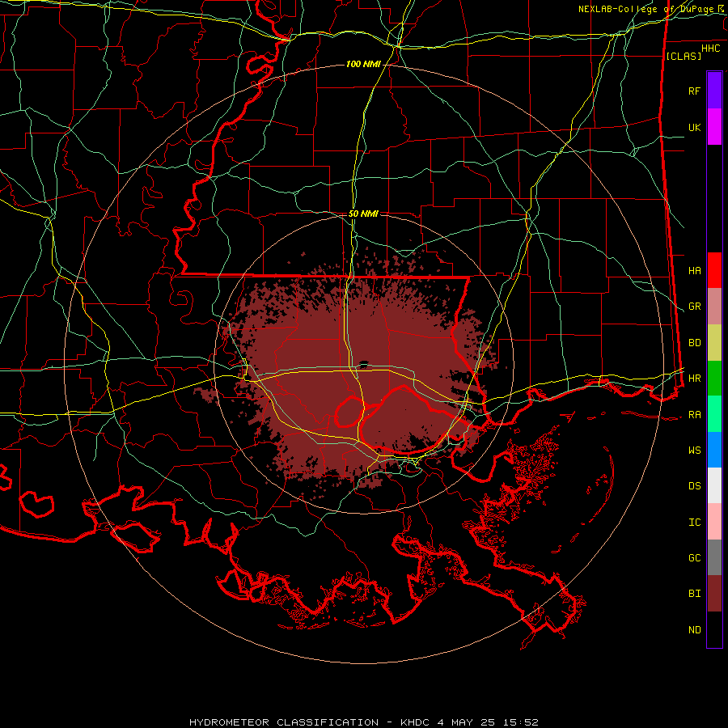Click the "RF" legend label

[x=694, y=91]
